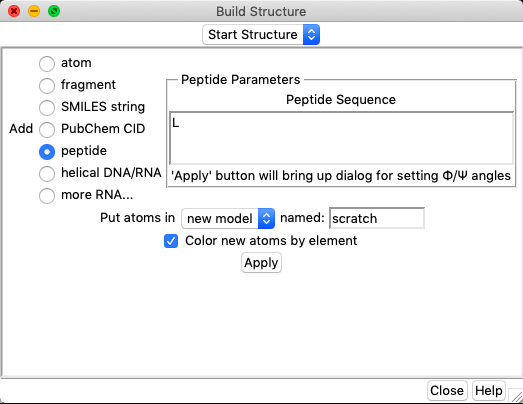Open the Help button

[489, 390]
